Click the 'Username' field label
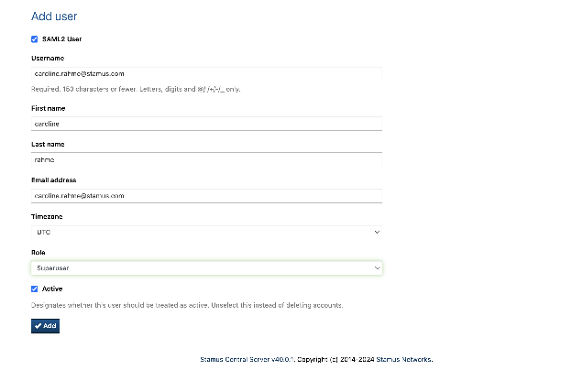Screen dimensions: 572x392 [x=48, y=58]
